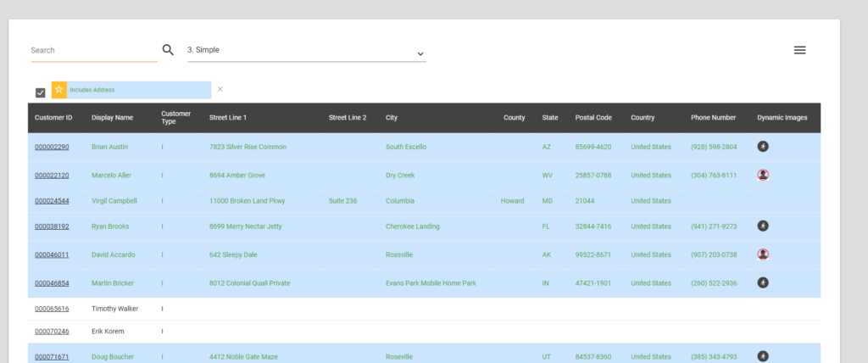Screen dimensions: 868x363
Task: Click address 4412 Noble Gate Maze
Action: pyautogui.click(x=243, y=356)
